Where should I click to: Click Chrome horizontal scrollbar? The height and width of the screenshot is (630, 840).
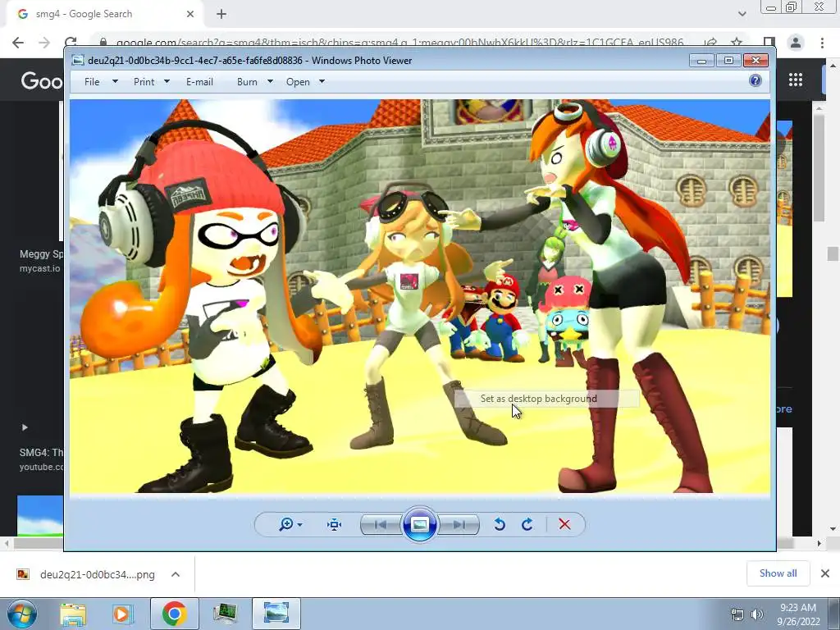coord(413,543)
